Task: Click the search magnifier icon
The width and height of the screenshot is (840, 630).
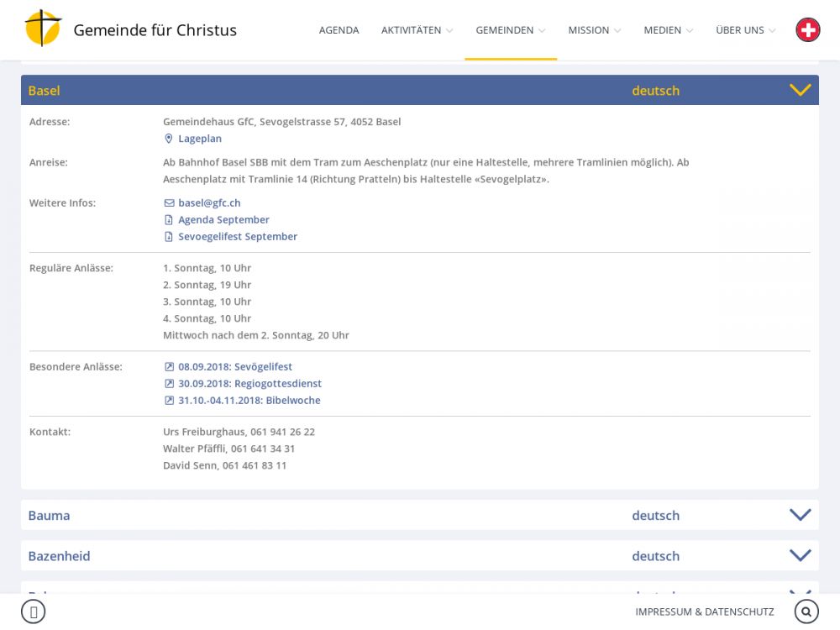Action: point(806,612)
